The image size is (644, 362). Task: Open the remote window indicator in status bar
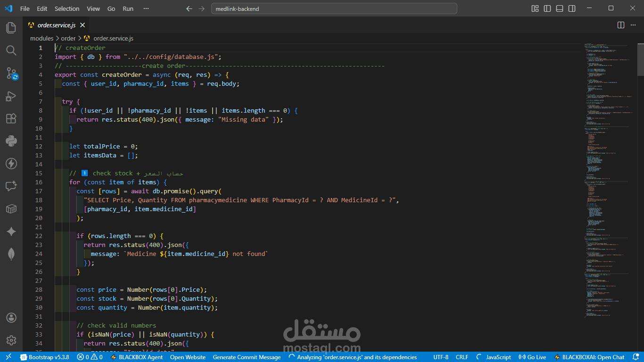(x=8, y=357)
